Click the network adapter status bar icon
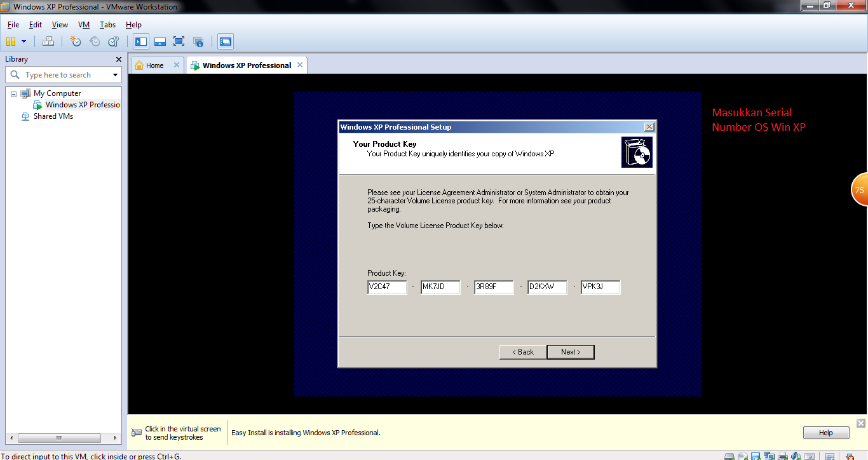Image resolution: width=868 pixels, height=460 pixels. coord(770,456)
